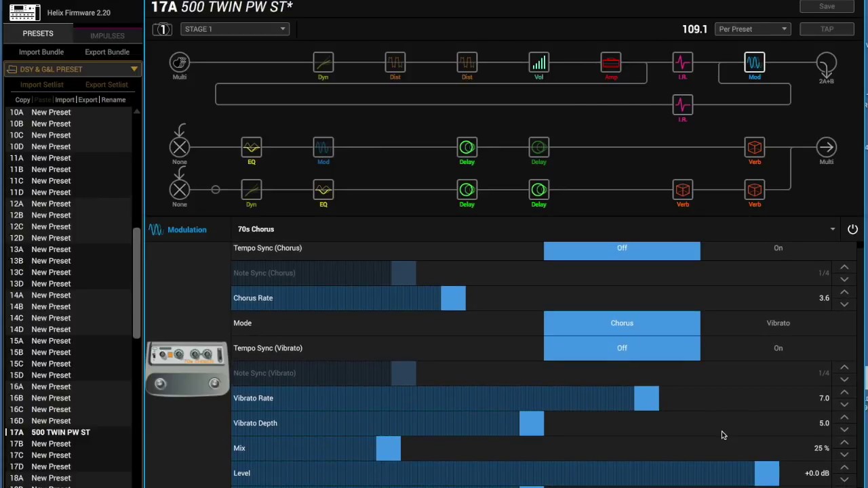Select the Dyn block on path 2B
868x488 pixels.
pos(252,190)
